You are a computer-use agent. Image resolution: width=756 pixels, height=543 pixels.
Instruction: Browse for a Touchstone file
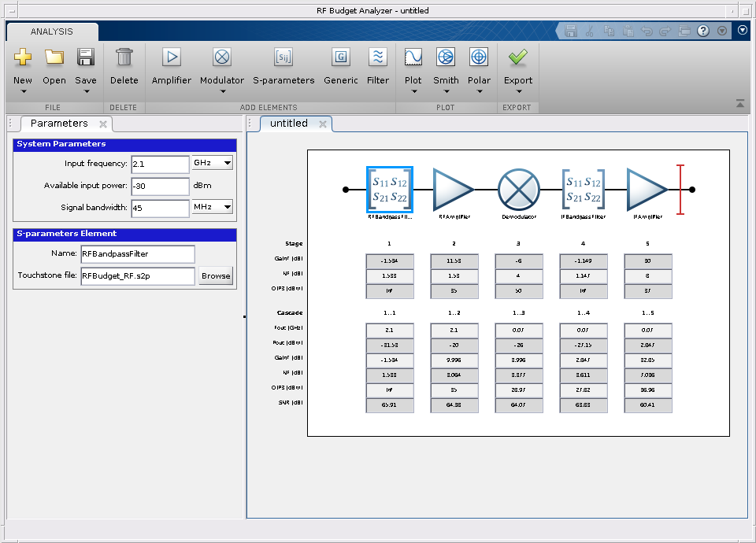[216, 276]
